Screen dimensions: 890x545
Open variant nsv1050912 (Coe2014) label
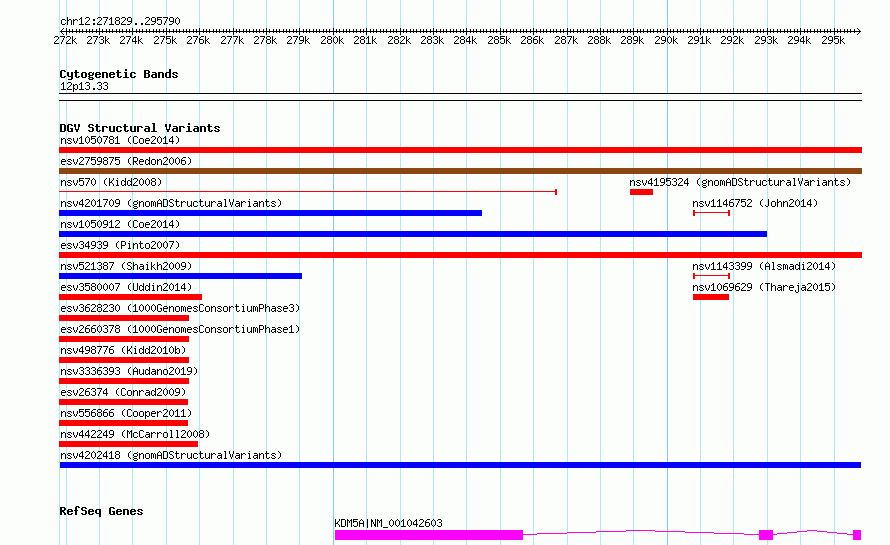click(120, 224)
